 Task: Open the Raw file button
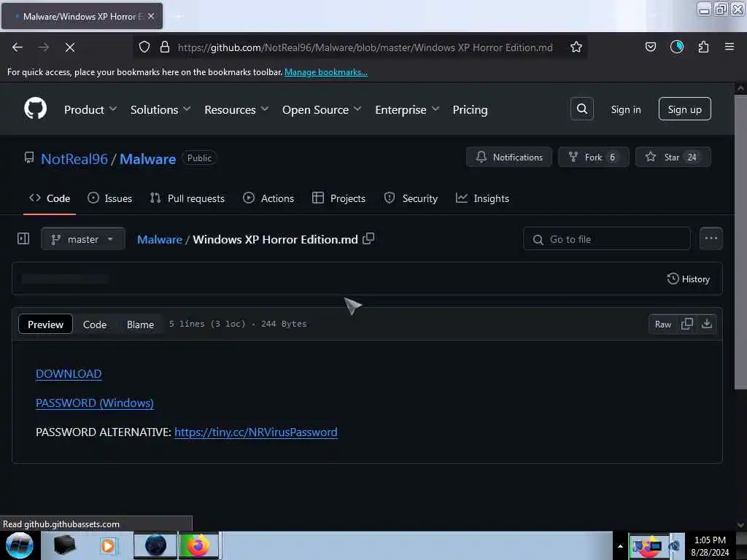[662, 324]
